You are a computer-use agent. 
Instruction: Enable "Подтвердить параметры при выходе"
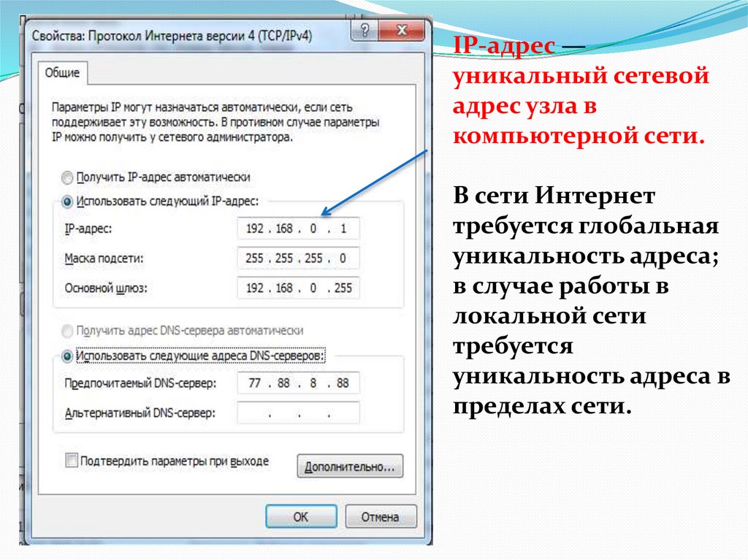71,461
